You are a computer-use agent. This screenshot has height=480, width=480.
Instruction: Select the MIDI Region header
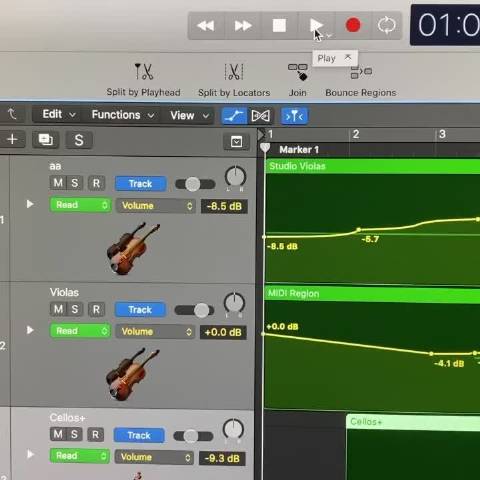pyautogui.click(x=373, y=294)
